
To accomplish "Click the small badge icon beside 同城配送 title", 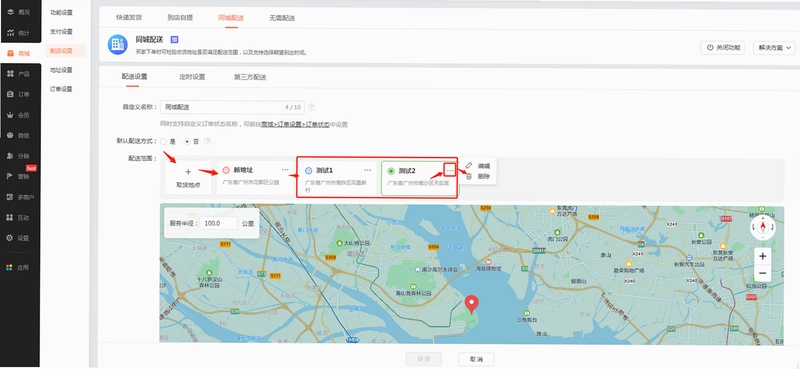I will tap(174, 40).
